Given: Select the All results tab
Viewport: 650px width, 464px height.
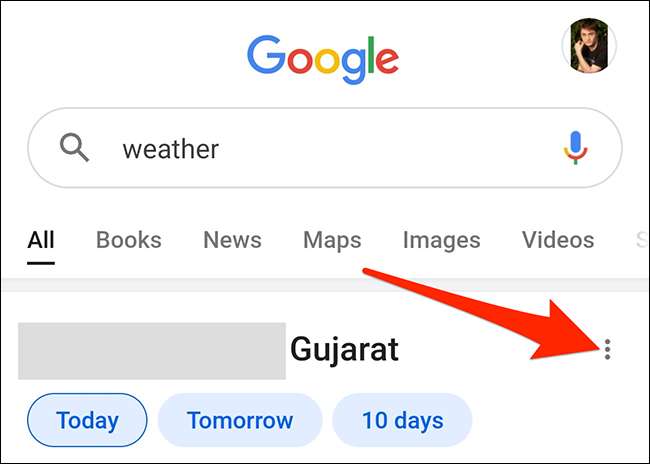Looking at the screenshot, I should [41, 240].
